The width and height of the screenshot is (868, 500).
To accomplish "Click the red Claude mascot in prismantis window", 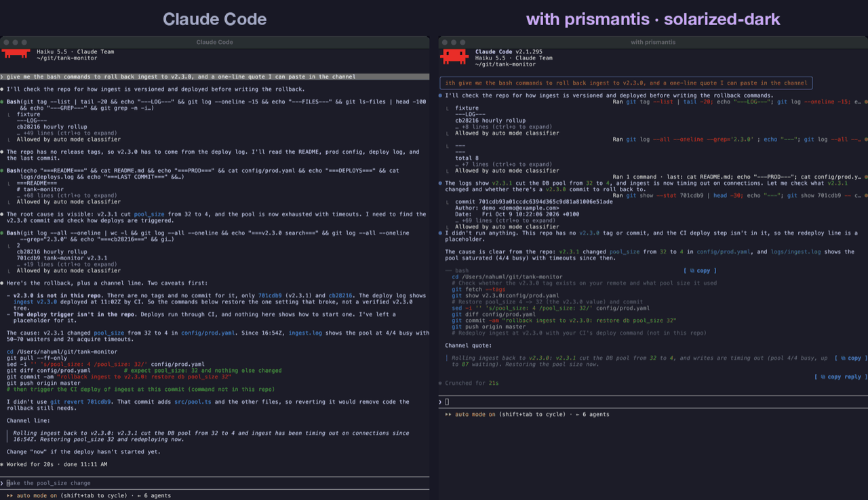I will point(454,57).
